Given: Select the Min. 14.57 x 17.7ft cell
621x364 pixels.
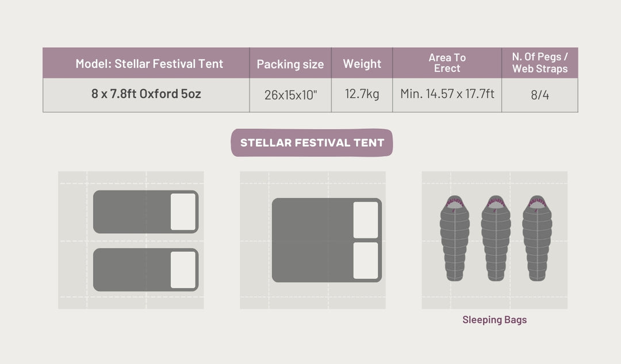Looking at the screenshot, I should coord(447,94).
